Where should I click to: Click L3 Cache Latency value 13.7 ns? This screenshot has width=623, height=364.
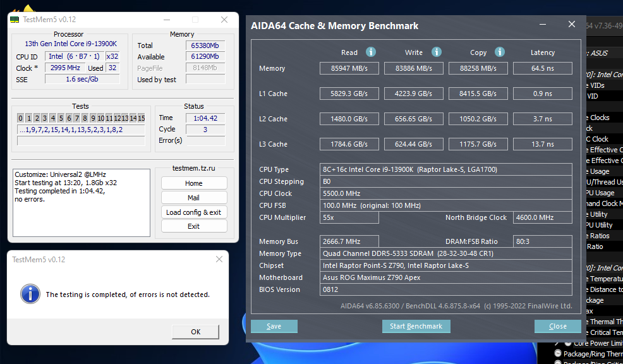pos(543,144)
